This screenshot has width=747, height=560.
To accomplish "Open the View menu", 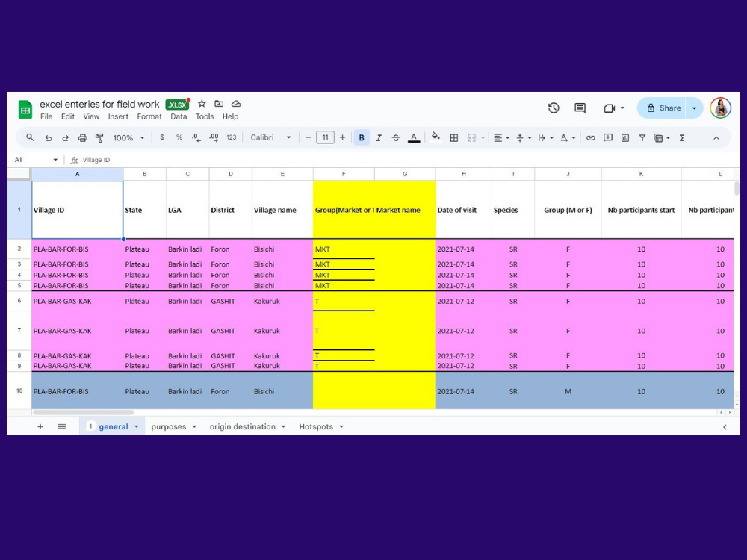I will point(91,116).
